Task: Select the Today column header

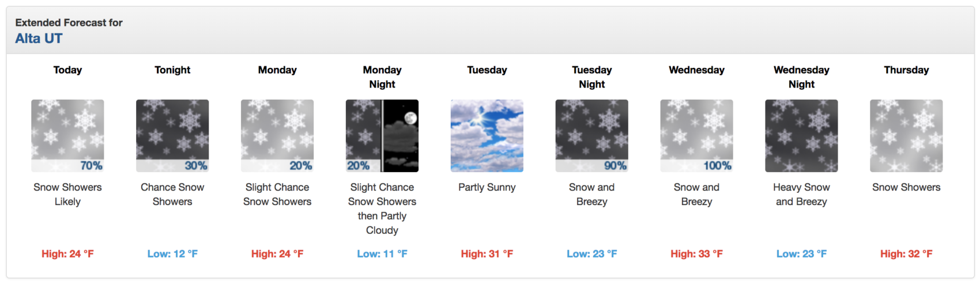Action: (67, 70)
